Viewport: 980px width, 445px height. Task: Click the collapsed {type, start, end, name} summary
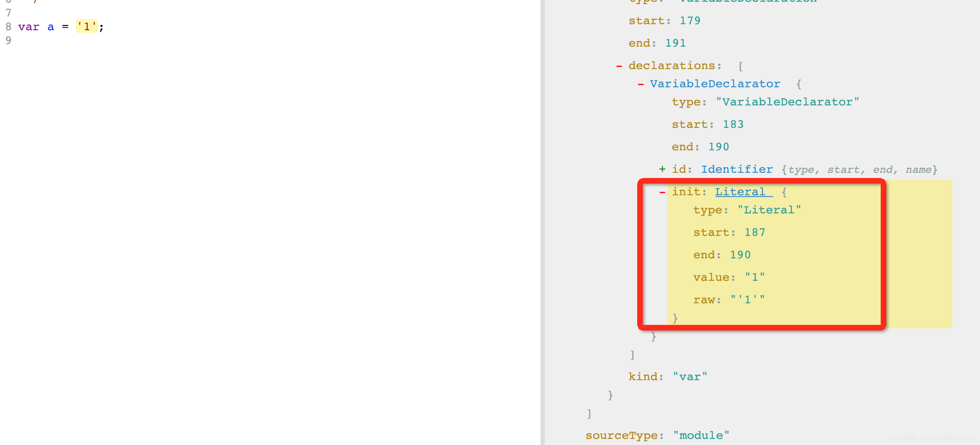coord(859,170)
